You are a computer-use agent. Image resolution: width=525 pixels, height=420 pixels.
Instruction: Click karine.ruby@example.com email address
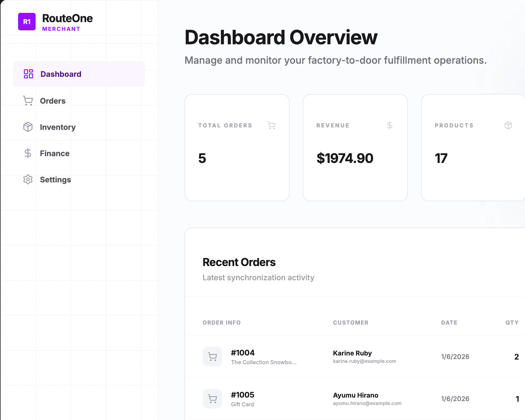364,361
